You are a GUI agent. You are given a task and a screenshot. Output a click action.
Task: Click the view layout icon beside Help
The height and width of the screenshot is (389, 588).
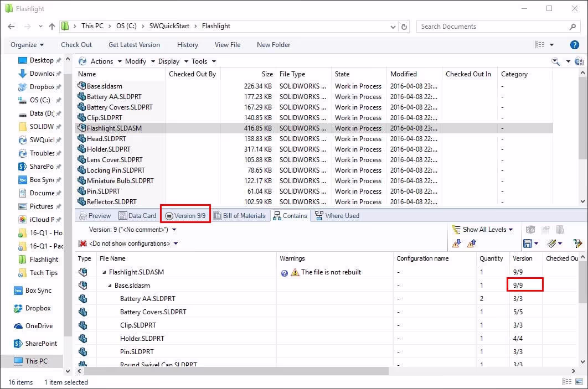tap(540, 45)
